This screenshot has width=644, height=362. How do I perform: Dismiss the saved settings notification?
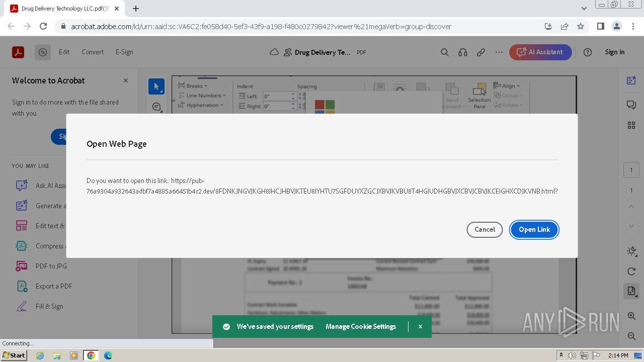pos(420,327)
